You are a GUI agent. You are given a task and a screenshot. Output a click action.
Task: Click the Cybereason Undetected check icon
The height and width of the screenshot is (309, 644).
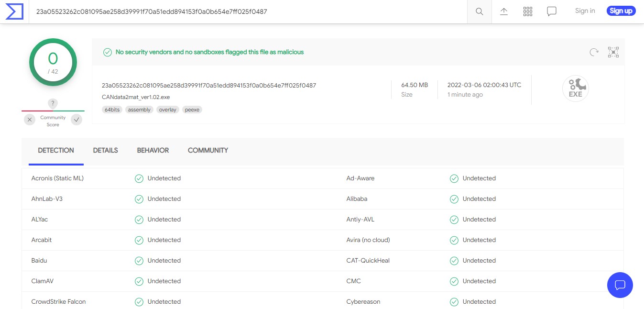point(454,302)
